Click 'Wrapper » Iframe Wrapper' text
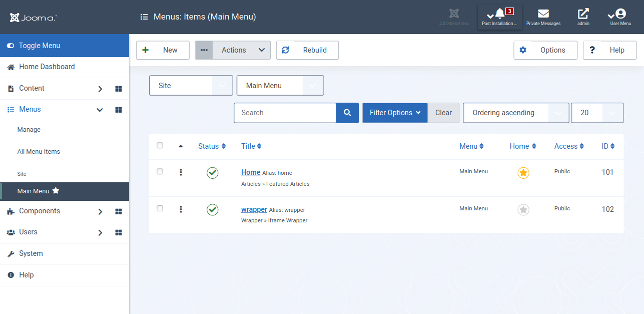 [x=274, y=220]
